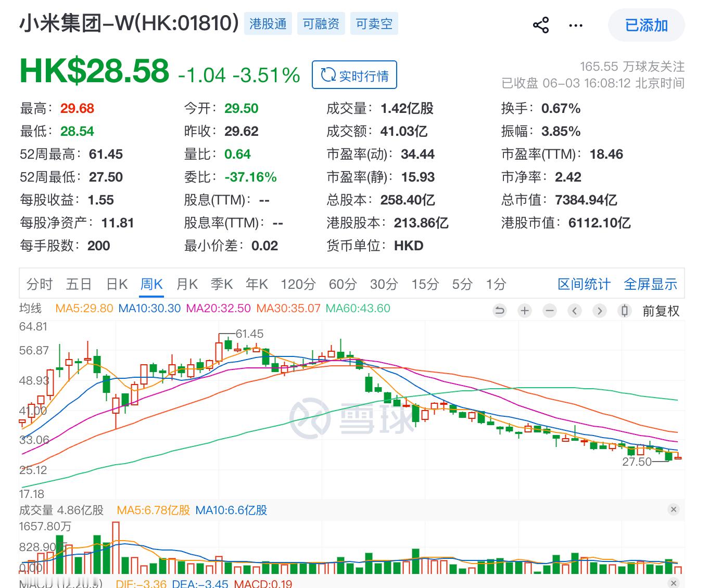
Task: Click the MA20:32.50 legend label
Action: tap(219, 308)
